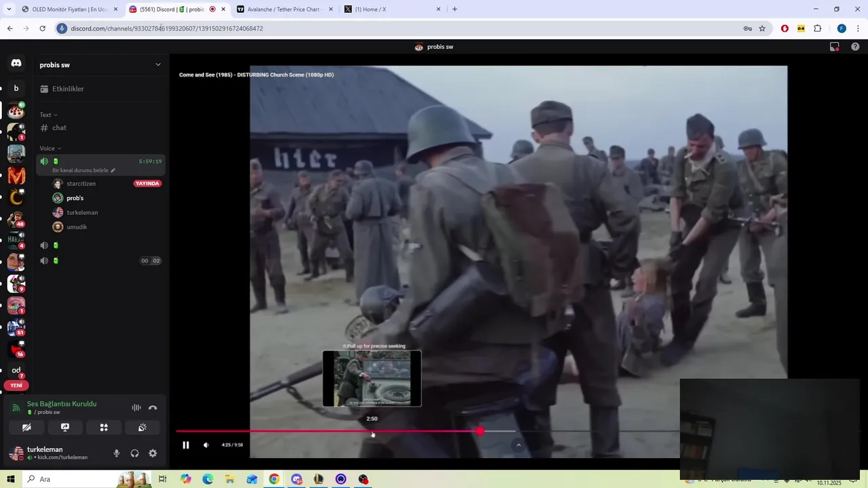Click the red playhead on progress bar

point(480,431)
